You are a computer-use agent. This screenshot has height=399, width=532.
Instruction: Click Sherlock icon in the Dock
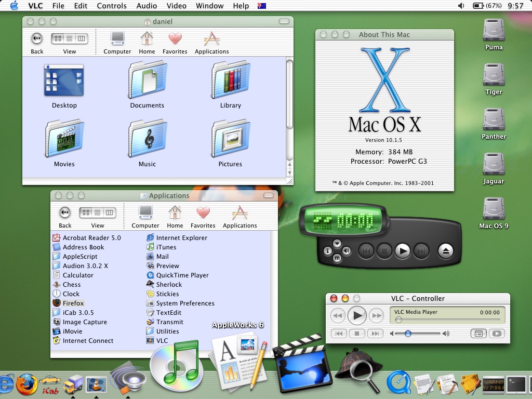[359, 370]
